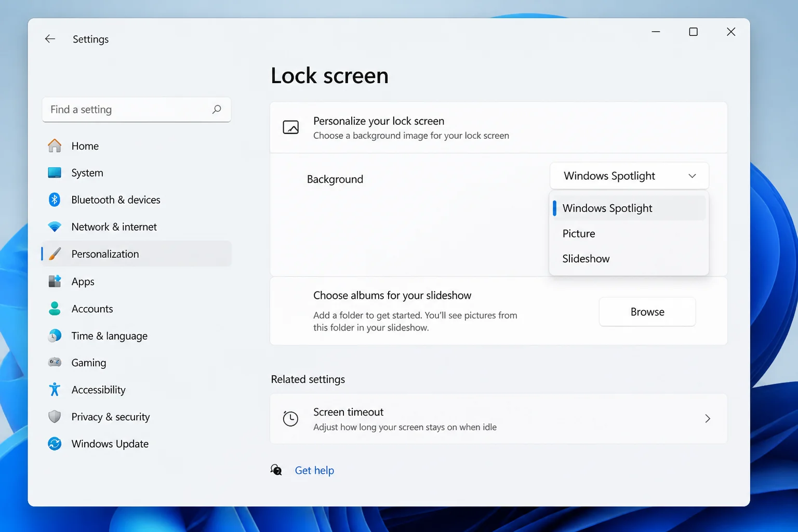Maximize the Settings window
The width and height of the screenshot is (798, 532).
[x=693, y=32]
